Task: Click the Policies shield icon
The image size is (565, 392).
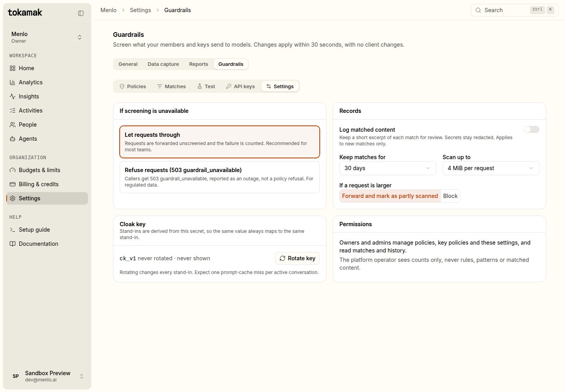Action: coord(122,86)
